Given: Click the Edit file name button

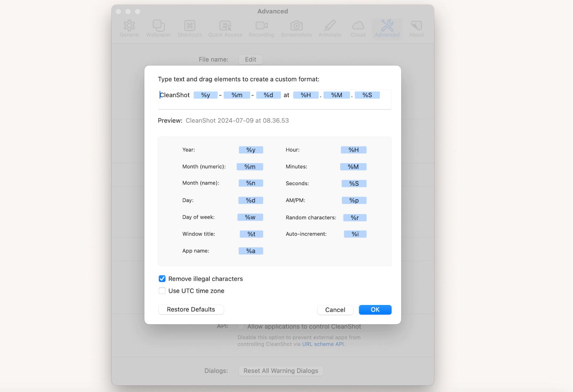Looking at the screenshot, I should [250, 59].
